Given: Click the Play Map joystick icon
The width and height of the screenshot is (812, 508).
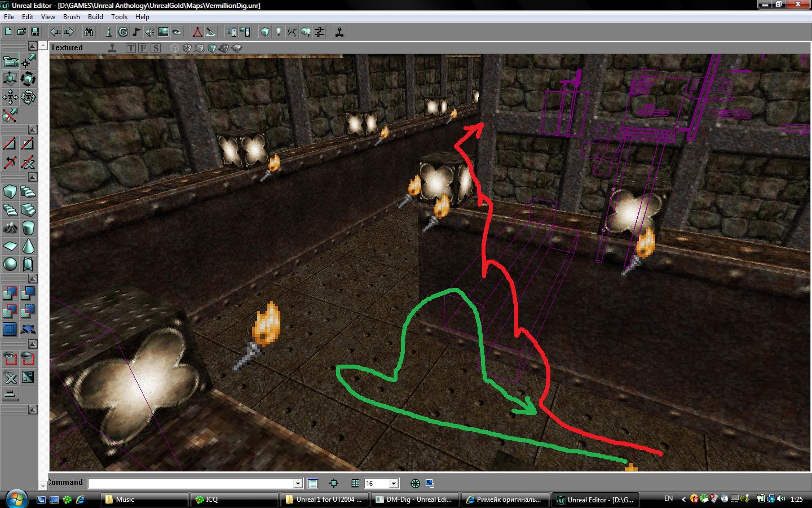Looking at the screenshot, I should [339, 32].
